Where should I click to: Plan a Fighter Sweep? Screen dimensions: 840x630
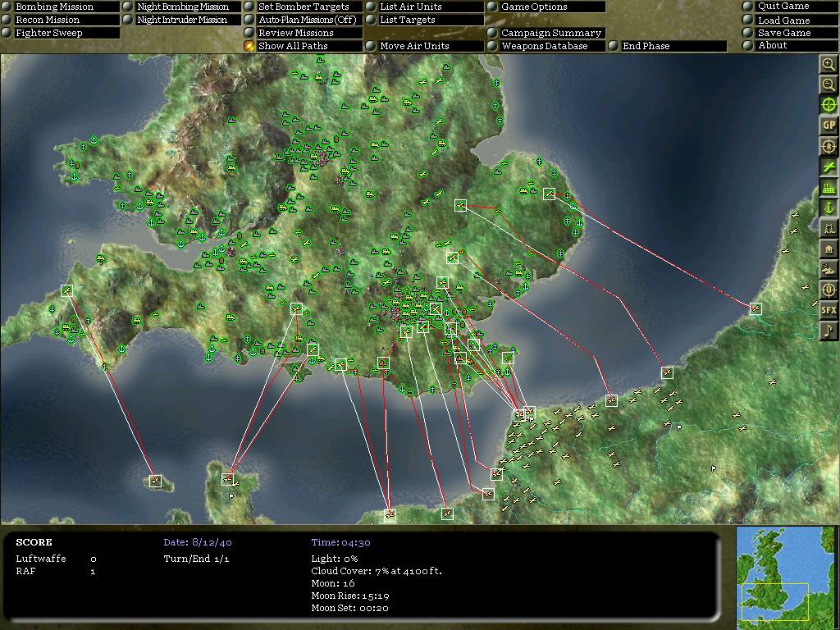(x=61, y=33)
